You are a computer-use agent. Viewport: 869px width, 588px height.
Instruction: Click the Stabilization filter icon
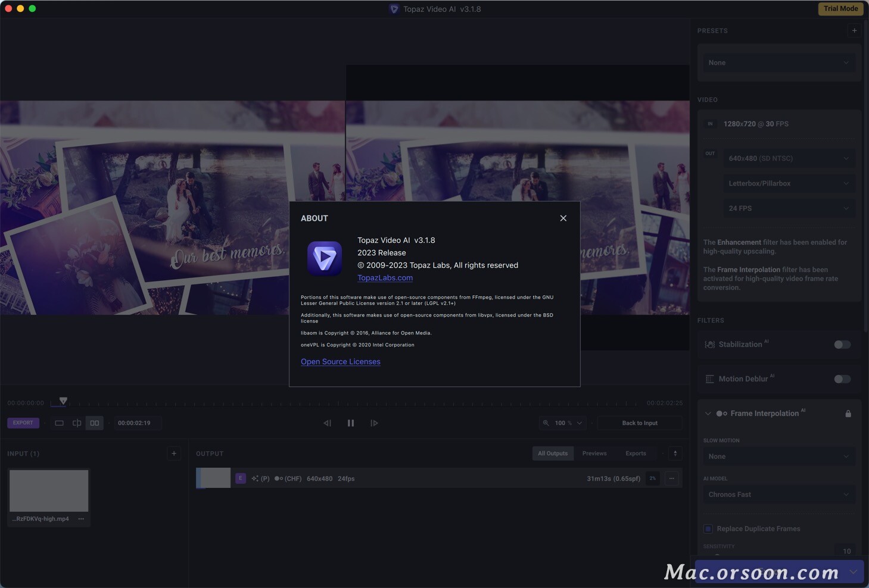709,345
